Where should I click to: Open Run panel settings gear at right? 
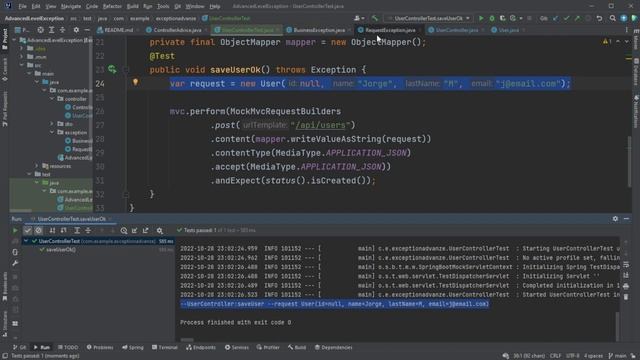615,219
